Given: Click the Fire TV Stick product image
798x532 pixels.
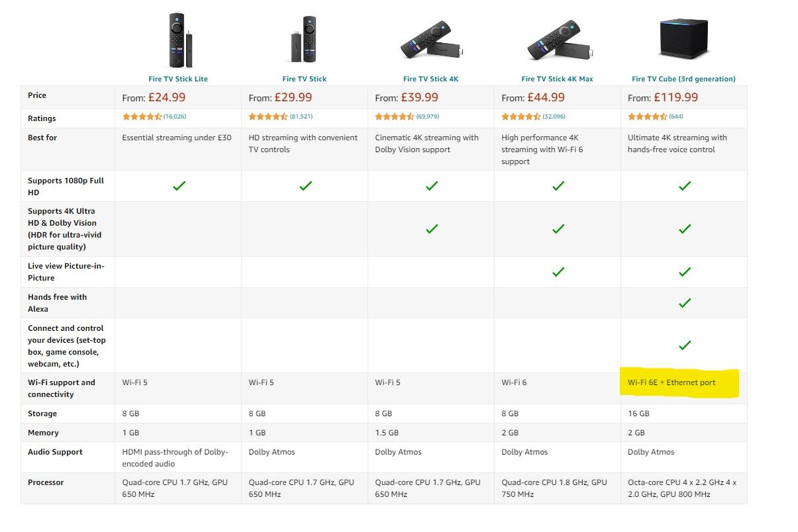Looking at the screenshot, I should [305, 40].
